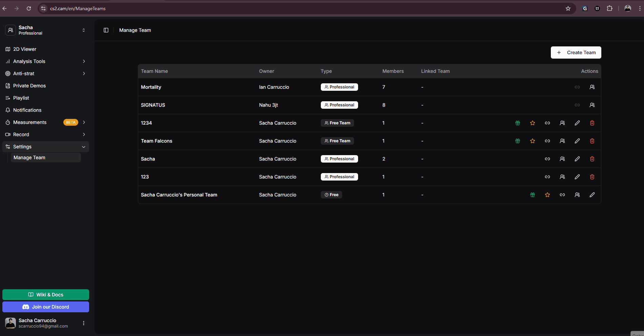Click the star icon for Sacha Carruccio's Personal Team
The height and width of the screenshot is (336, 644).
(547, 195)
